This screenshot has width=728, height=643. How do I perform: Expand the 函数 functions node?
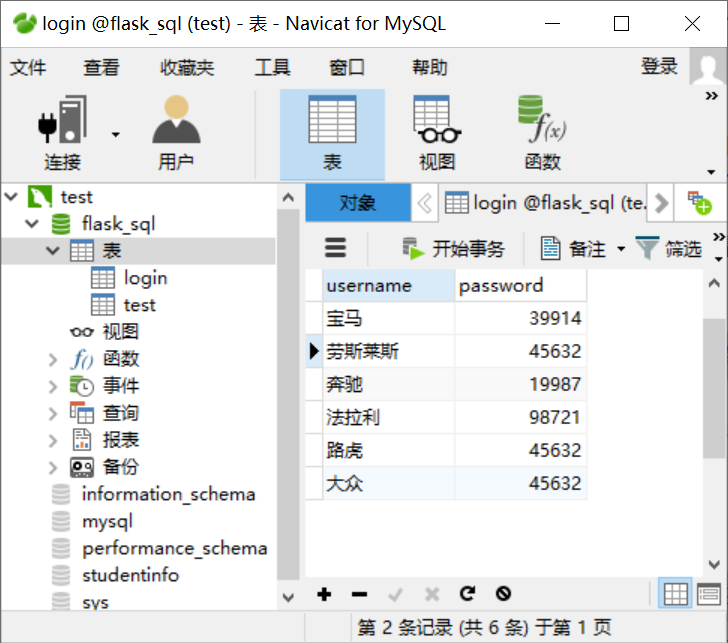[52, 359]
